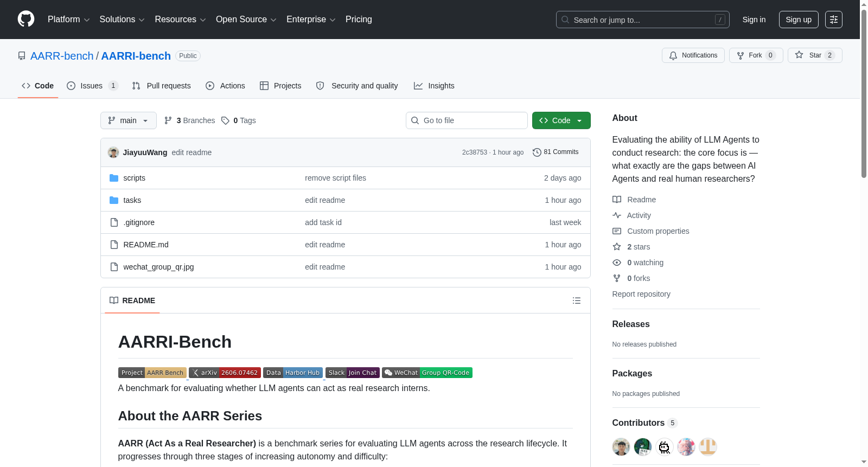868x467 pixels.
Task: Click the tag icon beside 0 Tags
Action: (x=225, y=120)
